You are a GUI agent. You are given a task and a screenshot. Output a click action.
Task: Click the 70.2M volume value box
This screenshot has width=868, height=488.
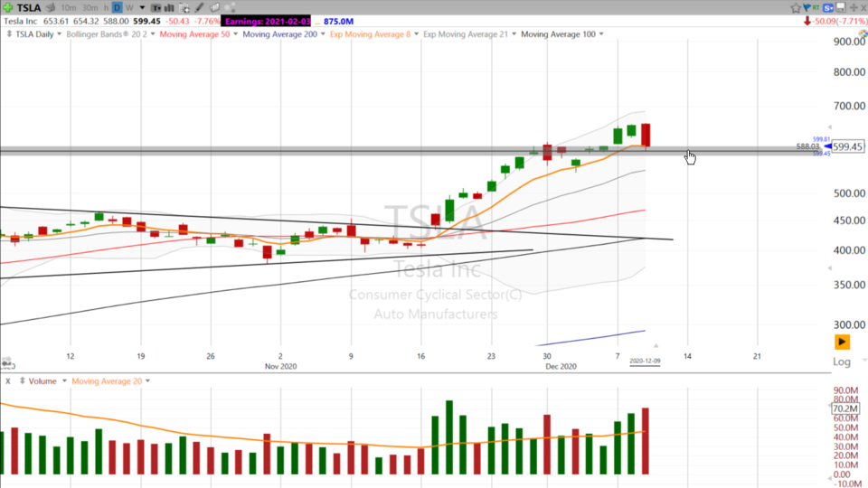pos(845,408)
